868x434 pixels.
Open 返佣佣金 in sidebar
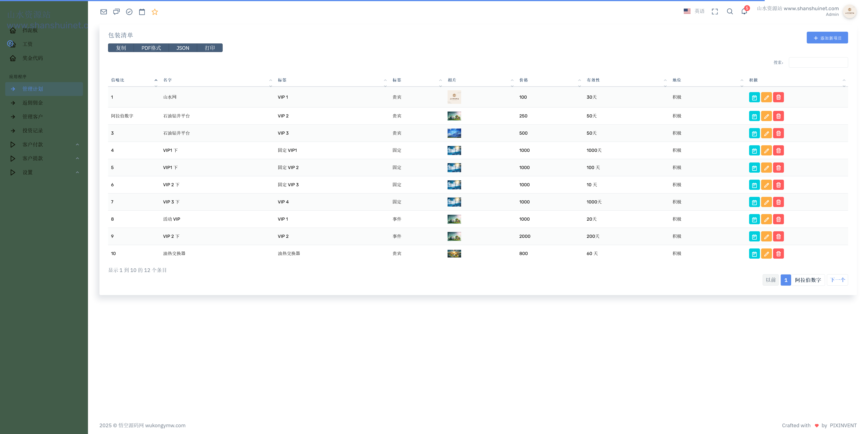coord(33,103)
